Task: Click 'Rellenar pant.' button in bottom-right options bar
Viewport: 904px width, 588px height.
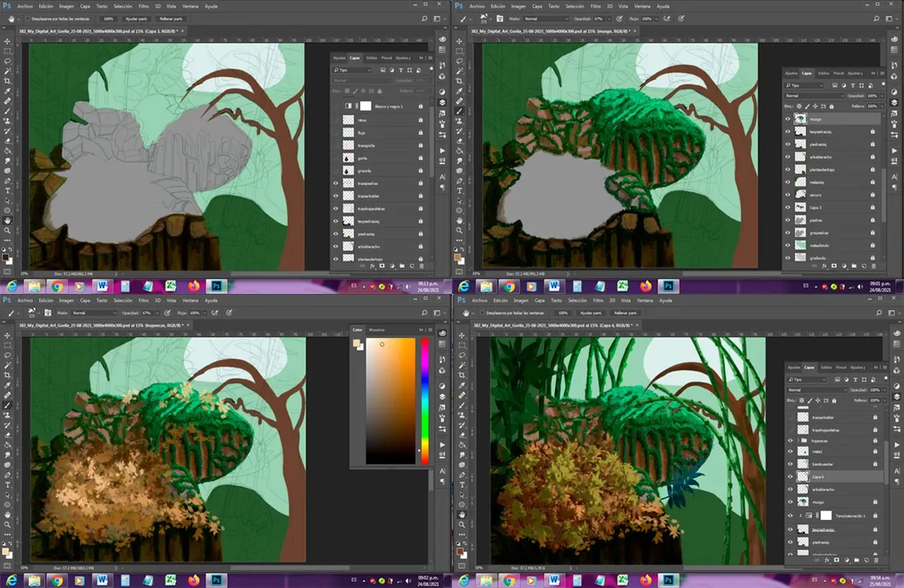Action: click(626, 312)
